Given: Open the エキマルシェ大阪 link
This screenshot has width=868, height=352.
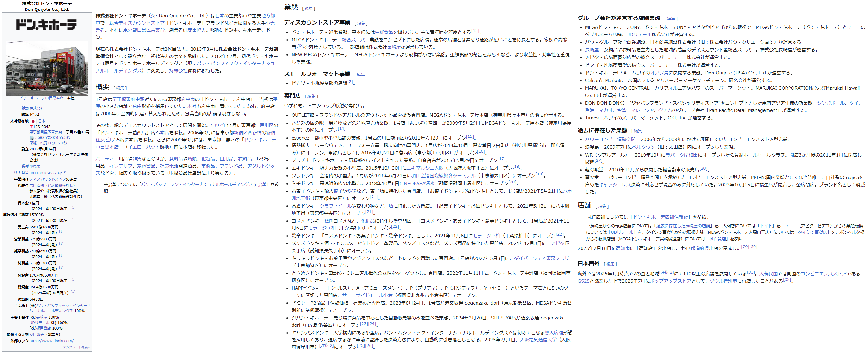Looking at the screenshot, I should [425, 168].
